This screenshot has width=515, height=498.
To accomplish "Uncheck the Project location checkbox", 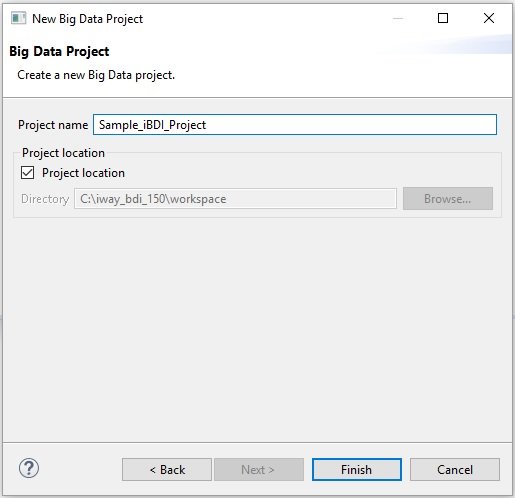I will (27, 173).
